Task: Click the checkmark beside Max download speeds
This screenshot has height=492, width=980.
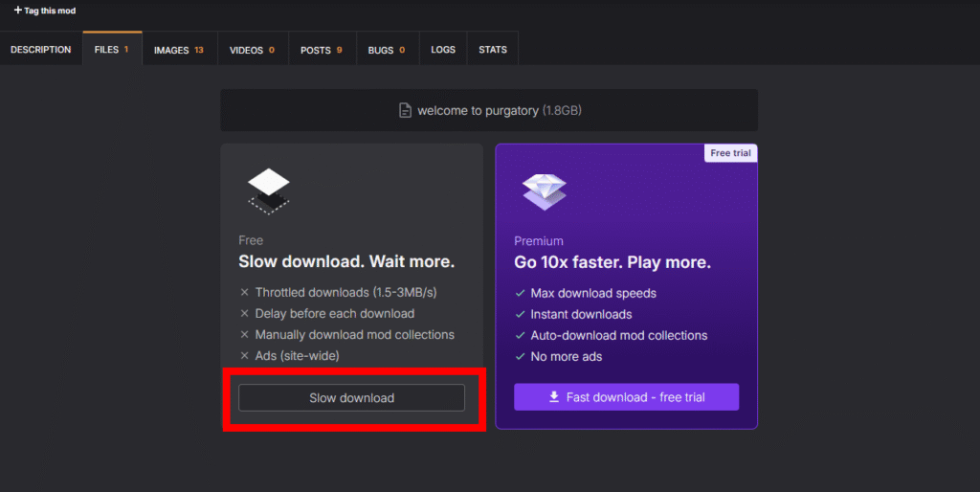Action: [x=520, y=293]
